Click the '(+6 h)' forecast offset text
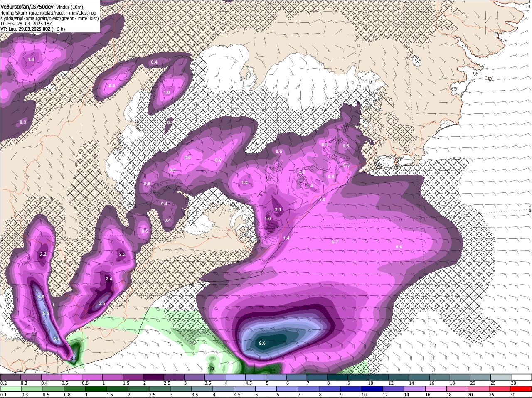 click(x=58, y=29)
